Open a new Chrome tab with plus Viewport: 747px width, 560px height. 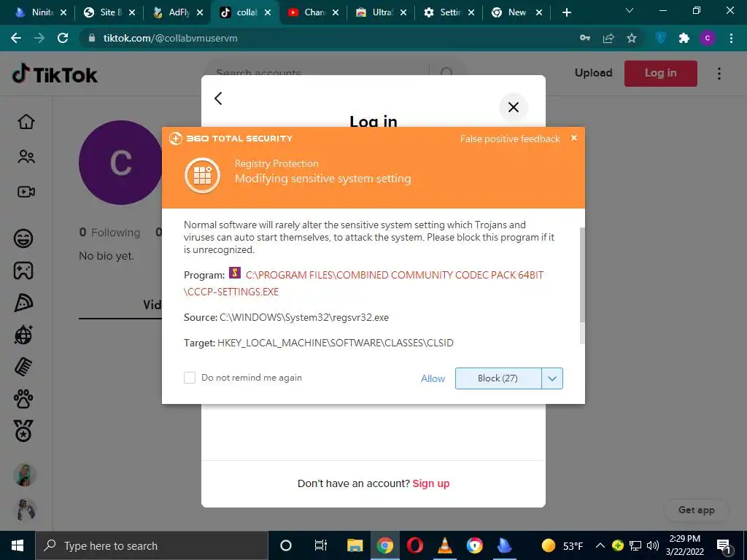(566, 12)
